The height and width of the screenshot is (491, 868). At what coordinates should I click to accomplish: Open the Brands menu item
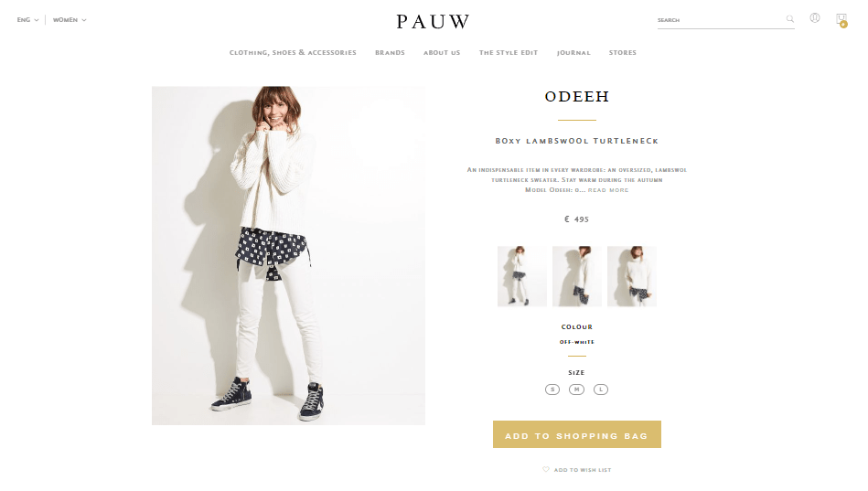pyautogui.click(x=390, y=53)
